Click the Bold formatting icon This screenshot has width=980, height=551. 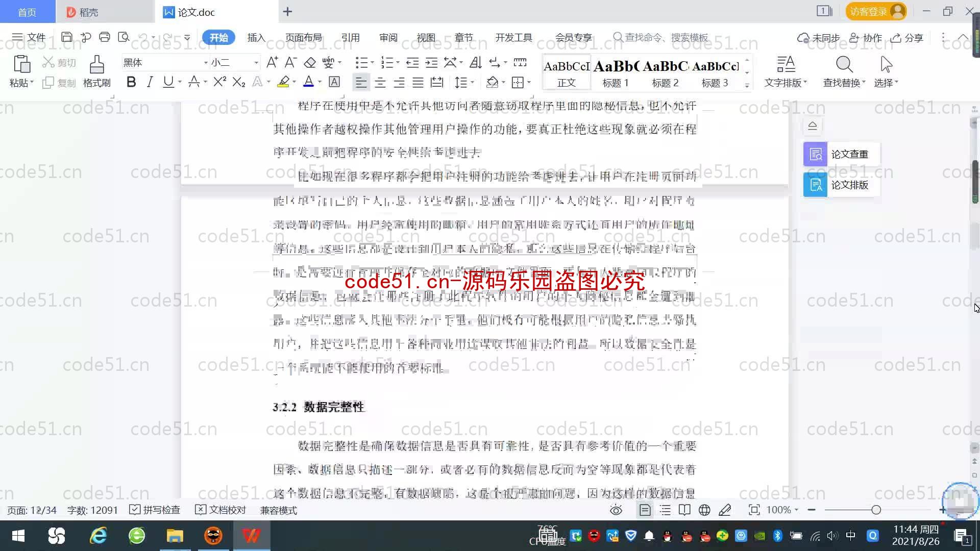(x=131, y=82)
